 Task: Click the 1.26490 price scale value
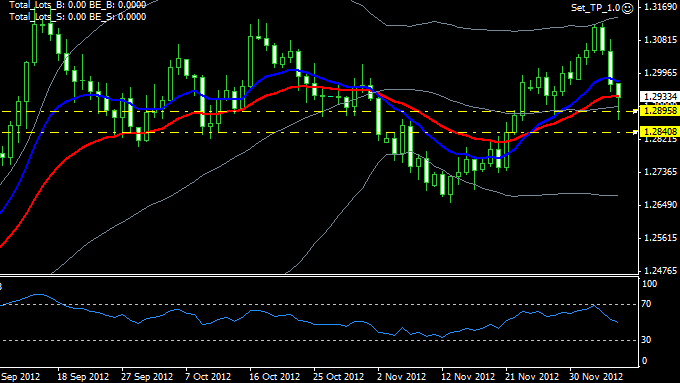tap(660, 205)
